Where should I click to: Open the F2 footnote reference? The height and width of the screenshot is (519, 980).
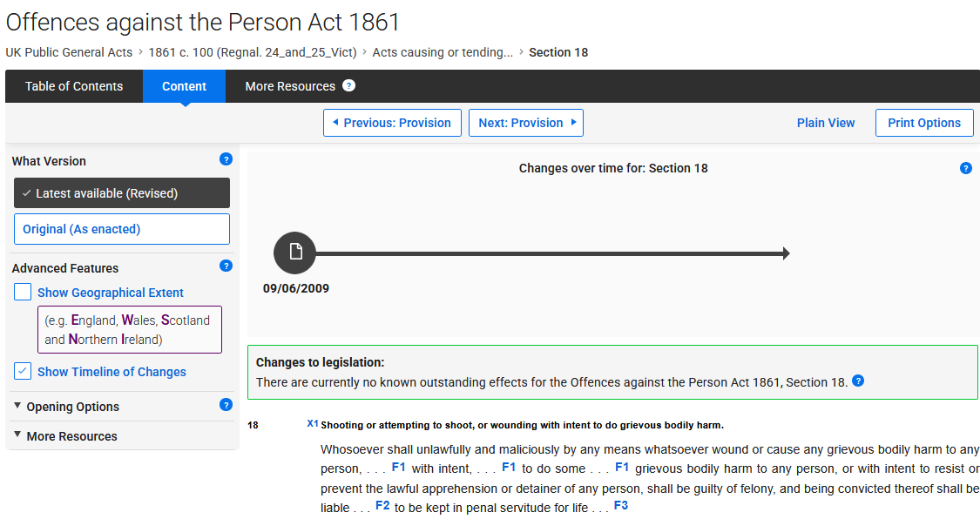pyautogui.click(x=382, y=505)
